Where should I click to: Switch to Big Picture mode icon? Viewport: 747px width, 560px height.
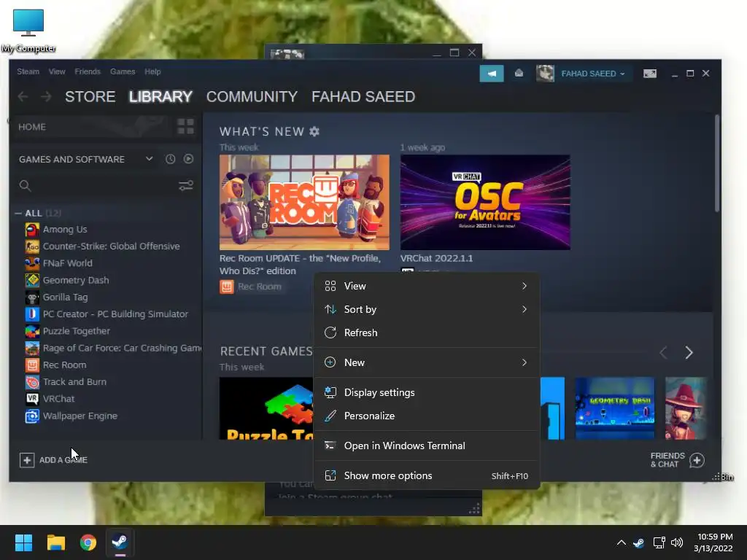(650, 74)
